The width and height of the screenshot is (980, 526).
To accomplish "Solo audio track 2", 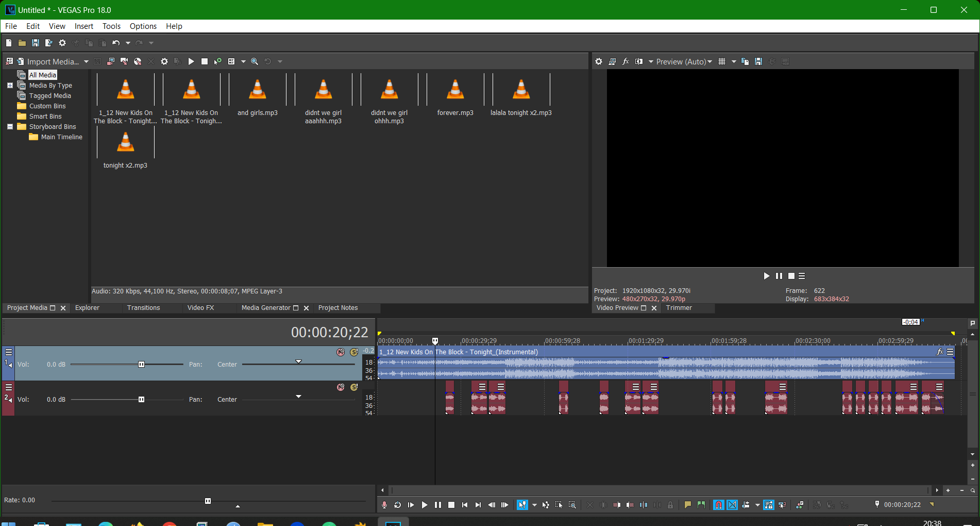I will pyautogui.click(x=354, y=387).
